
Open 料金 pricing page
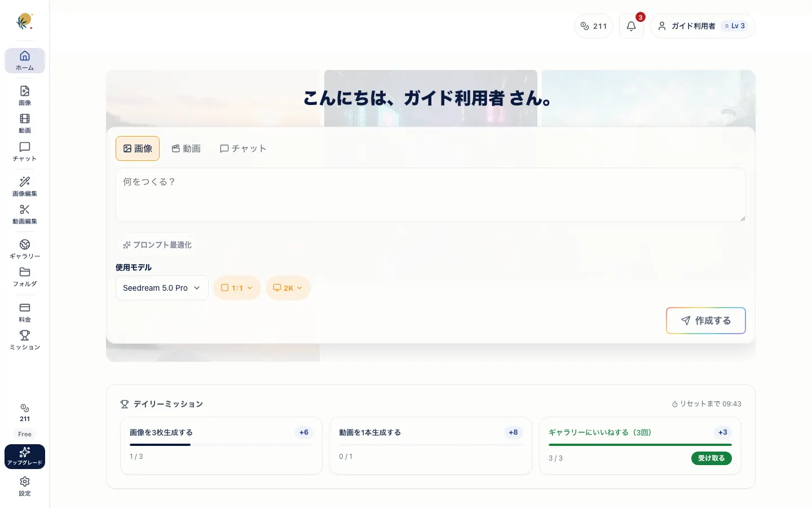(25, 313)
